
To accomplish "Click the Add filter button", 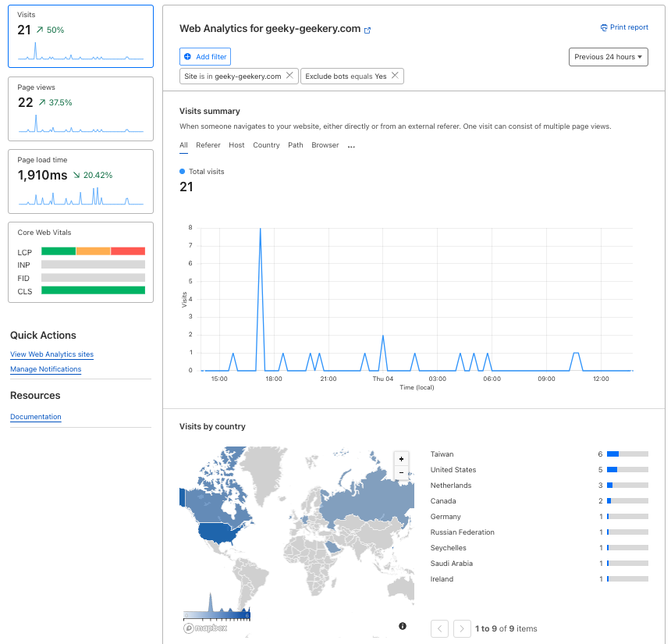I will click(x=205, y=57).
